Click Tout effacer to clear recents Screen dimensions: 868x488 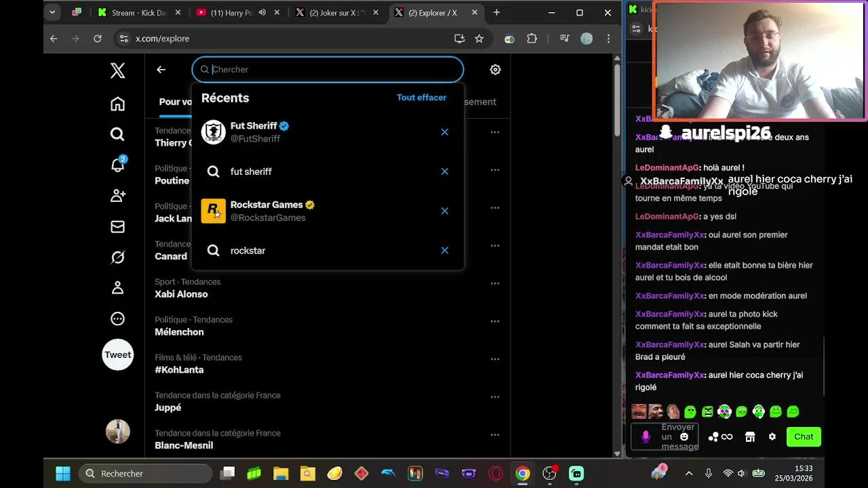coord(421,98)
